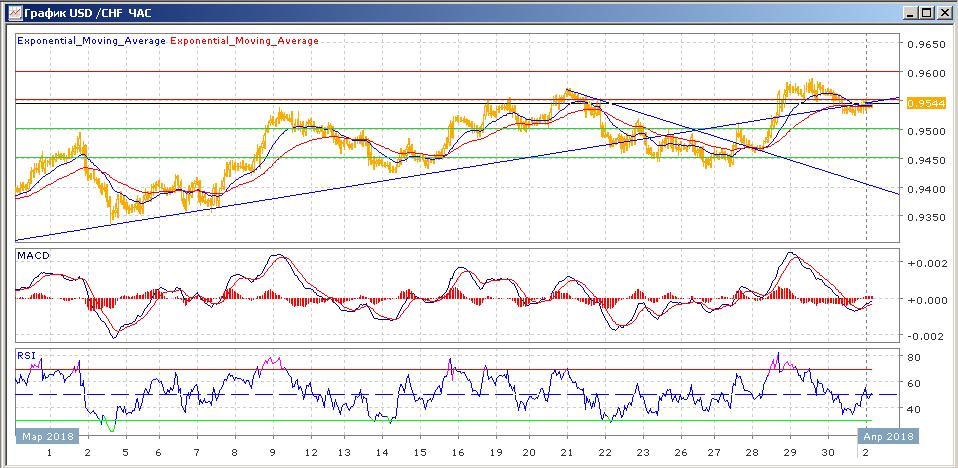Viewport: 958px width, 468px height.
Task: Click date 5 on the time axis
Action: click(125, 453)
